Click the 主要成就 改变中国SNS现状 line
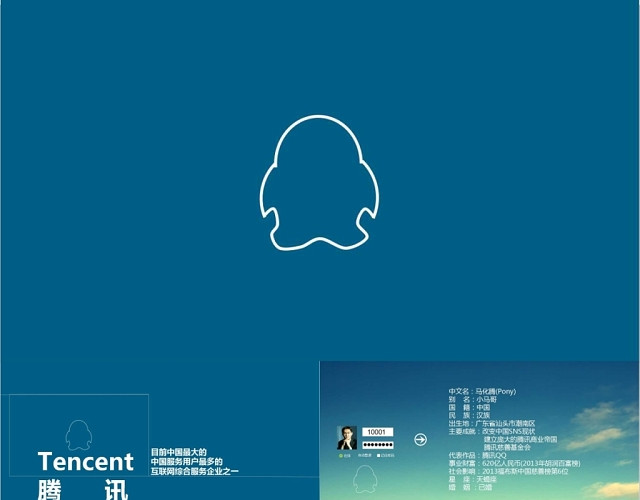Screen dimensions: 640x500 click(x=492, y=431)
